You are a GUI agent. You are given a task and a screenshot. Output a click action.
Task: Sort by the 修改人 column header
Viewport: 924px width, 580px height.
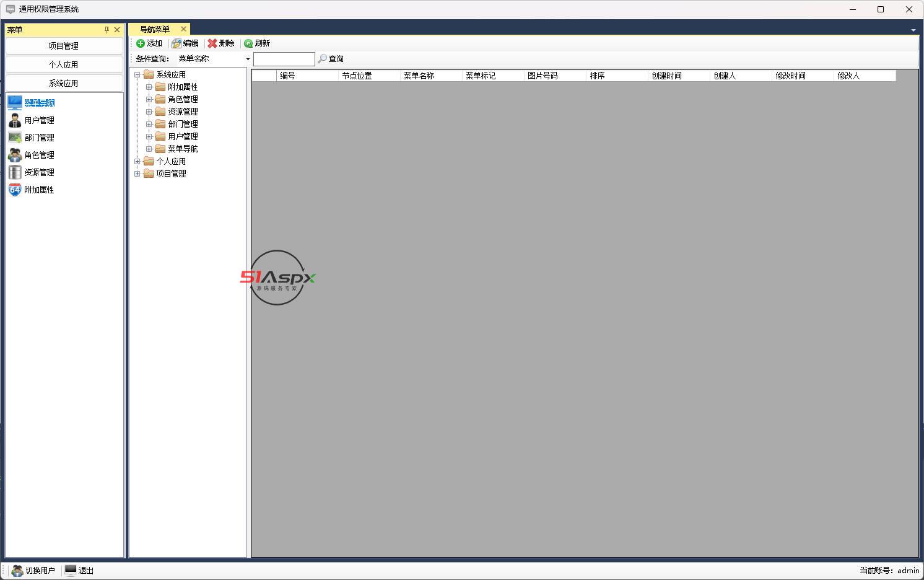tap(865, 76)
